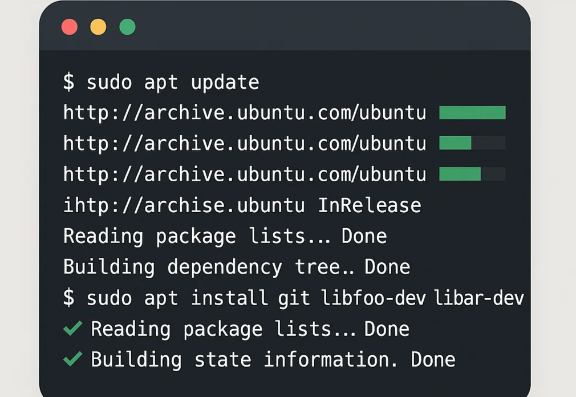Click the first http://archive.ubuntu.com/ubuntu URL

[x=245, y=112]
